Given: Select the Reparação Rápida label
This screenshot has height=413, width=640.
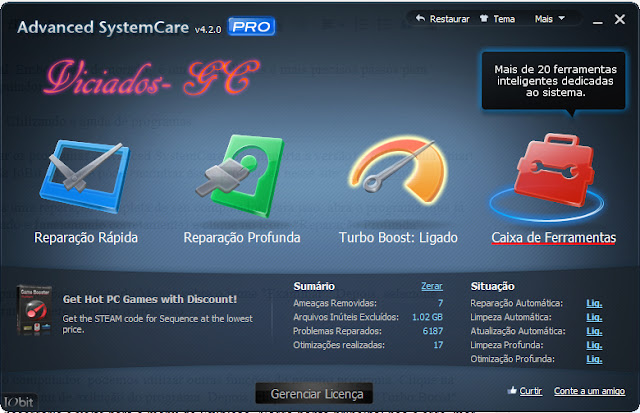Looking at the screenshot, I should point(86,238).
